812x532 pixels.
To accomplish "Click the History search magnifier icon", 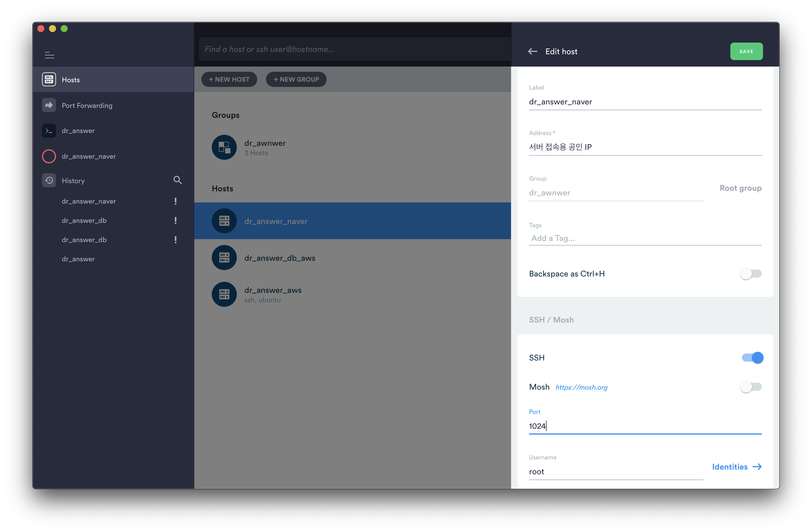I will click(177, 180).
